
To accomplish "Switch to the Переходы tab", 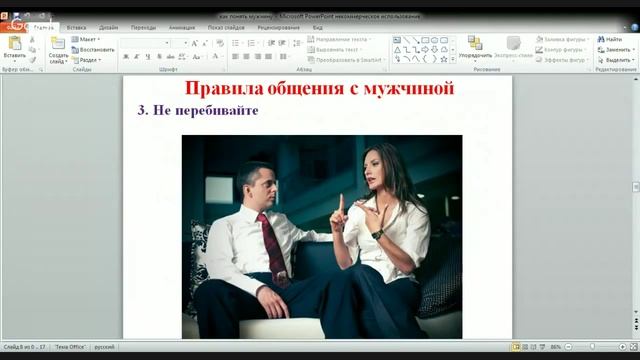I will pos(143,28).
